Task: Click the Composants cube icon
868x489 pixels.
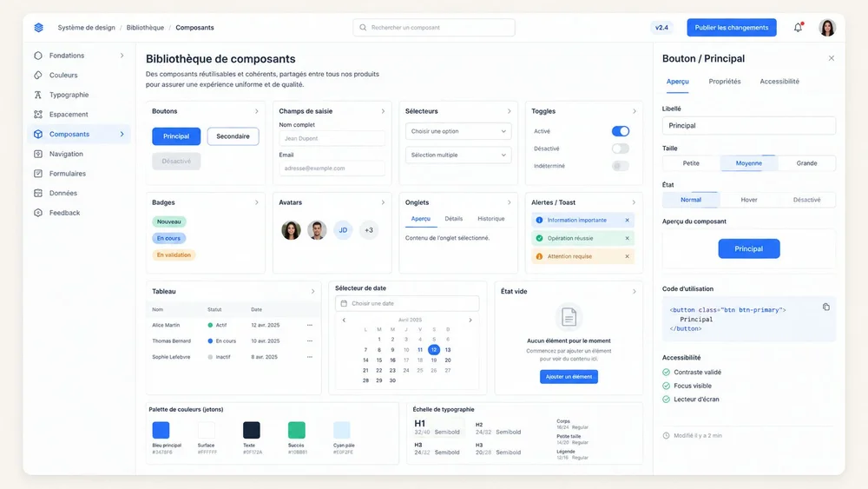Action: 37,134
